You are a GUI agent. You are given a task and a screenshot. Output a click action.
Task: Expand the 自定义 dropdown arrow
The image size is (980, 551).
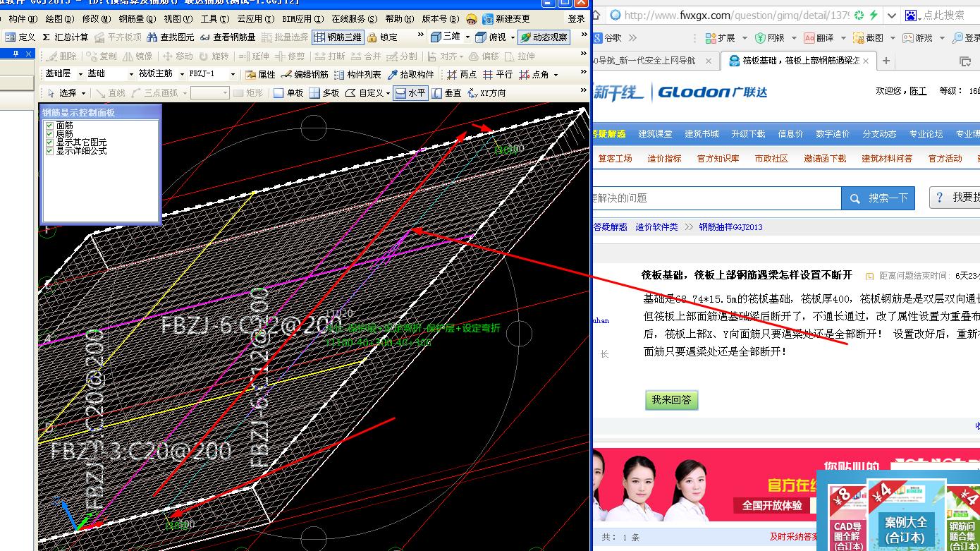coord(388,92)
